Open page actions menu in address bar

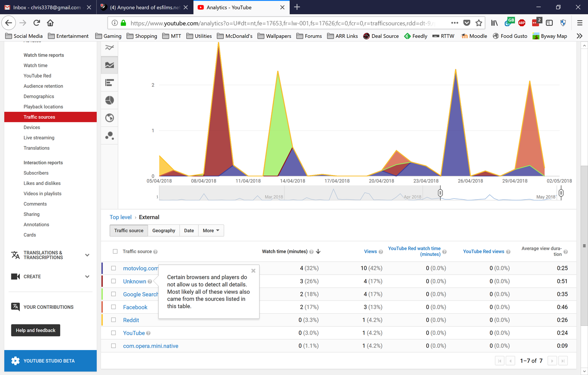click(x=455, y=23)
